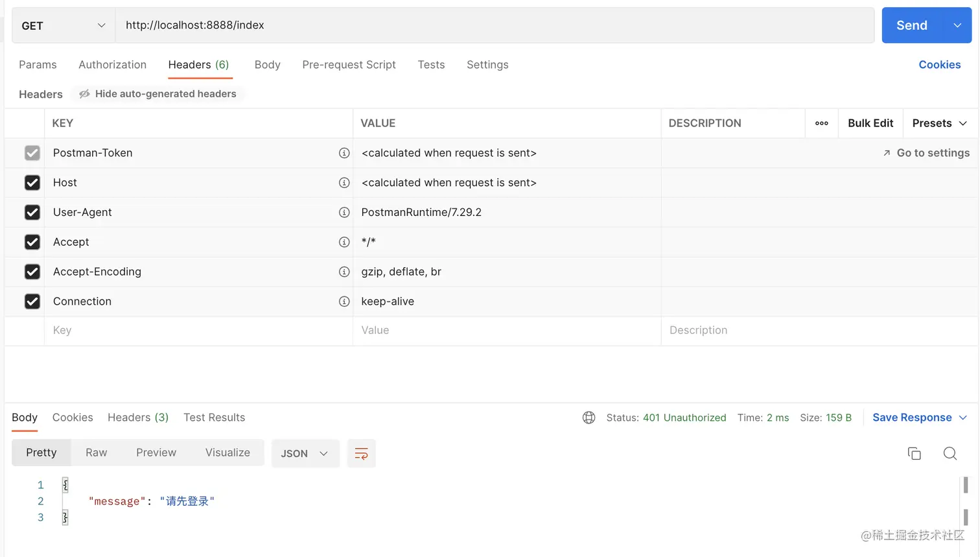Uncheck the Connection header checkbox

(32, 302)
